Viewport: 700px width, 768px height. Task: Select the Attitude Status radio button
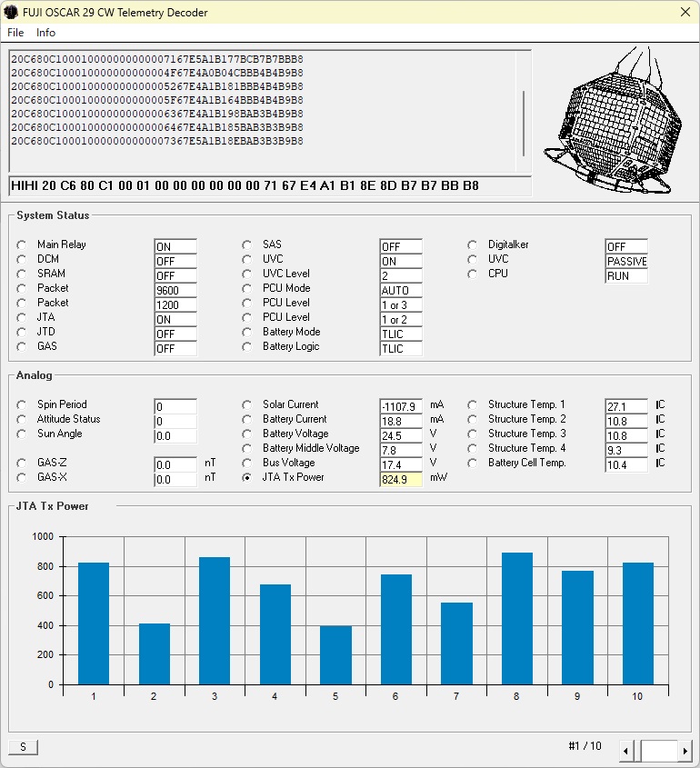pyautogui.click(x=22, y=420)
